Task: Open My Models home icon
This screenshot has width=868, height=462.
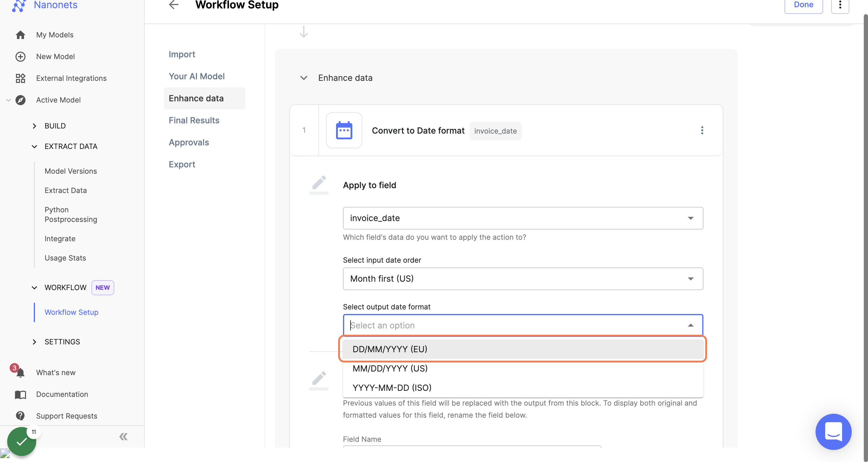Action: 20,35
